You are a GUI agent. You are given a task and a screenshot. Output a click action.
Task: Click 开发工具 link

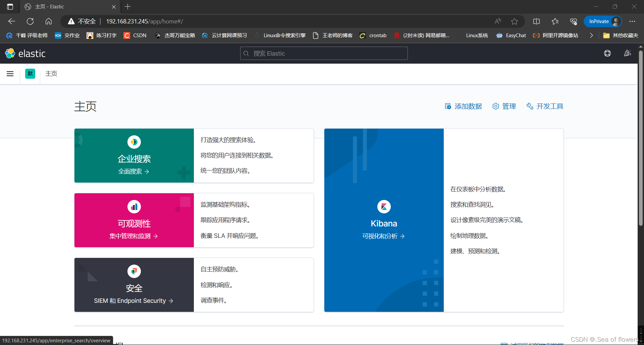(545, 107)
